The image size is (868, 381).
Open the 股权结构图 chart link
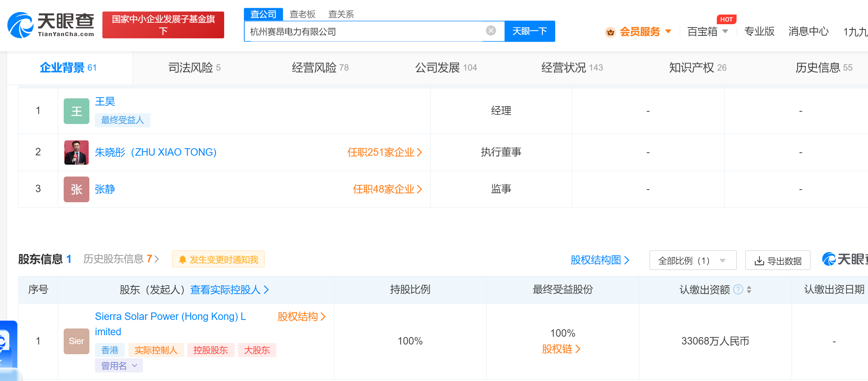(x=600, y=260)
